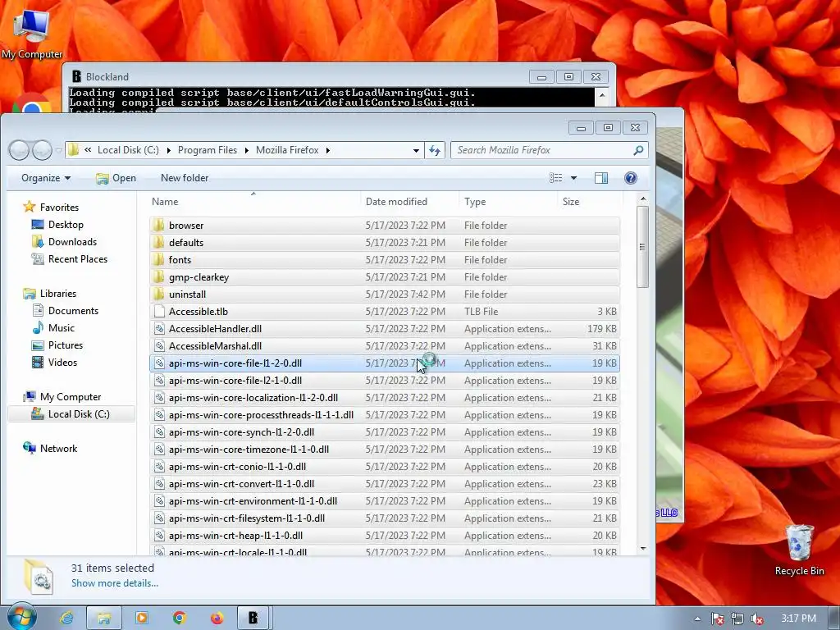The image size is (840, 630).
Task: Sort by Type column header
Action: (509, 202)
